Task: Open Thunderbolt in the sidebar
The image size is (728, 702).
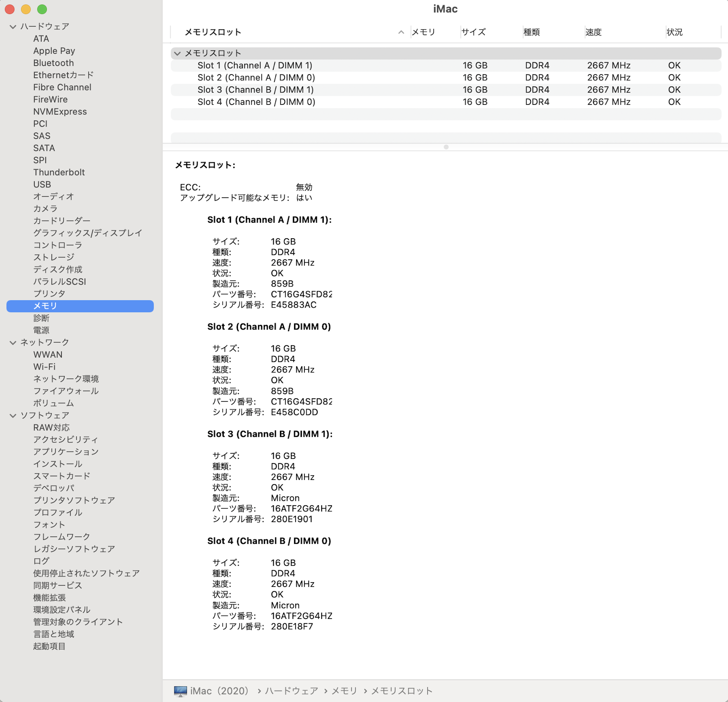Action: [x=59, y=172]
